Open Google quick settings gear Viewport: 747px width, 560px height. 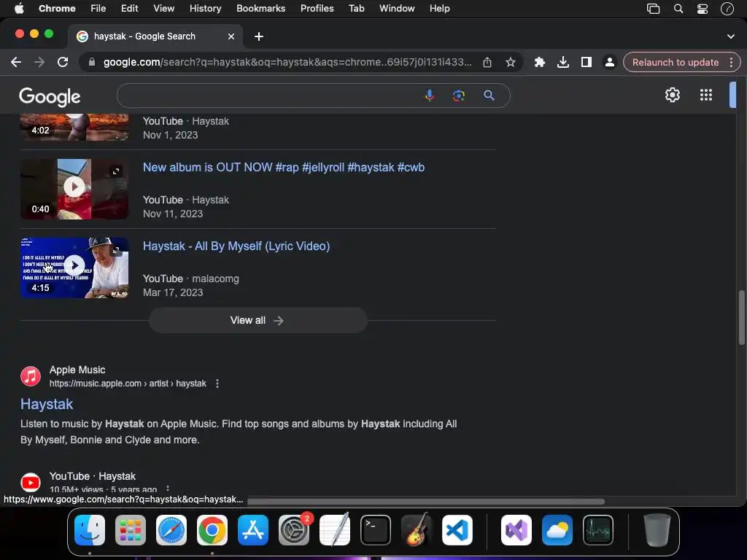(x=672, y=95)
